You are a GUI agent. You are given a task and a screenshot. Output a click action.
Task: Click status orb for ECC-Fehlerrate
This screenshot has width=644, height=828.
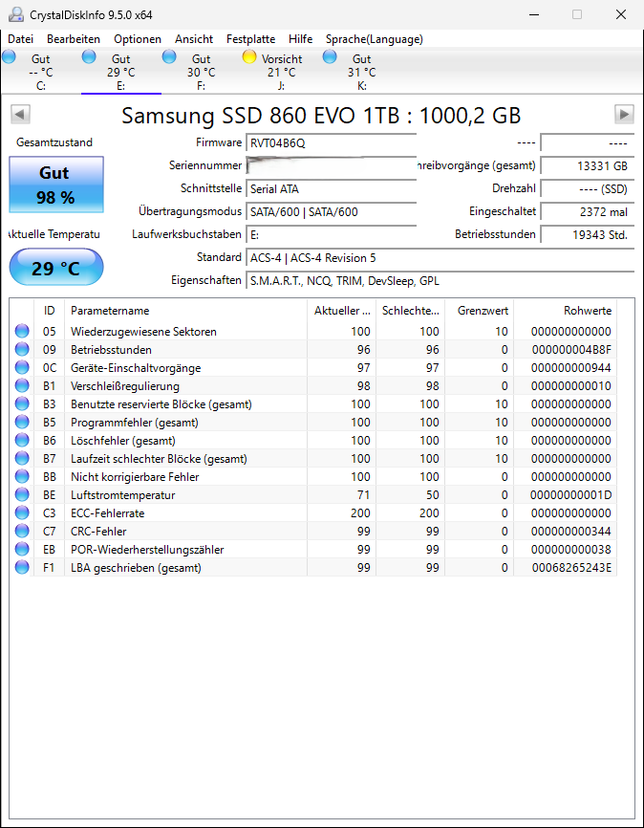(x=22, y=512)
